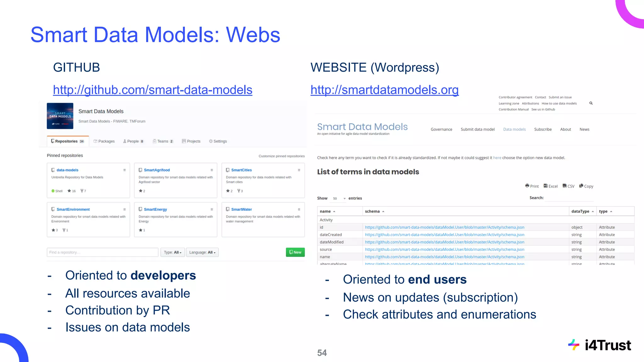The image size is (644, 362).
Task: Open the SmartWater repository
Action: pos(241,210)
